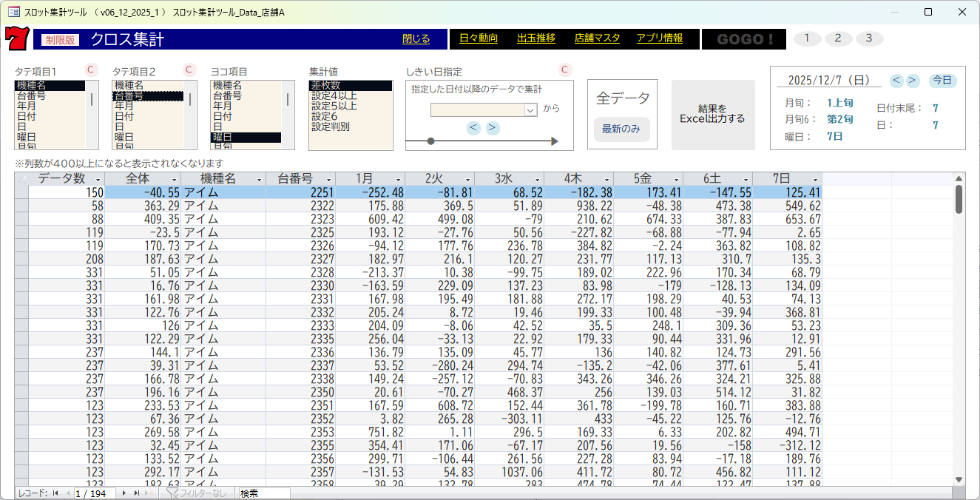Image resolution: width=980 pixels, height=500 pixels.
Task: Click the フィルターなし filter icon in the status bar
Action: pyautogui.click(x=173, y=493)
